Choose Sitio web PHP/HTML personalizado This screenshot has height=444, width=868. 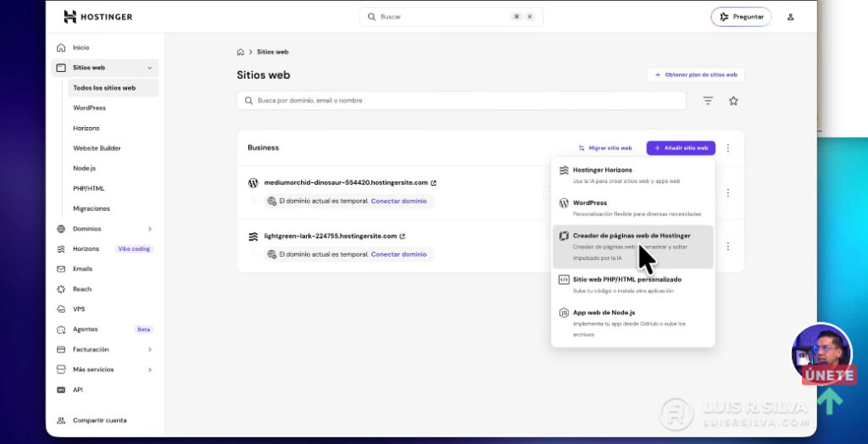632,285
